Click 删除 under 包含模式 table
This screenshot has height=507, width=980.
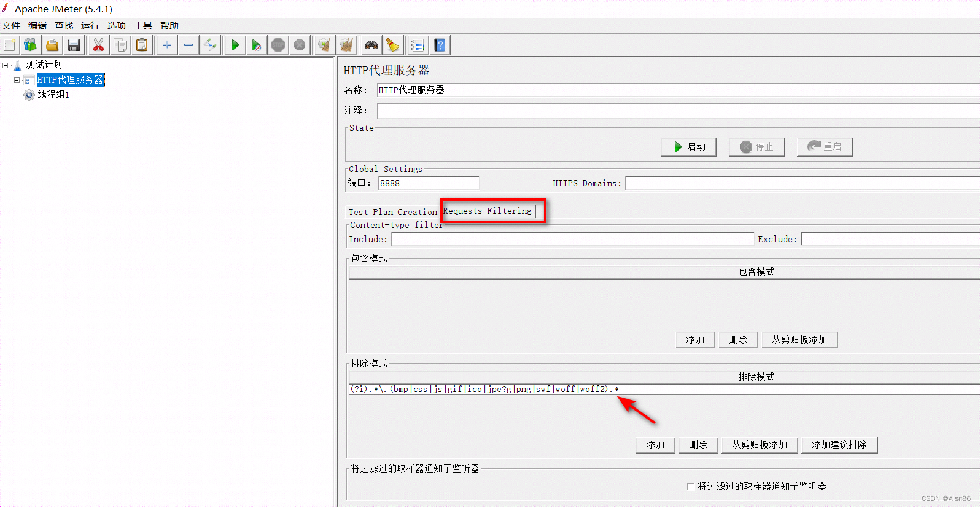tap(738, 340)
